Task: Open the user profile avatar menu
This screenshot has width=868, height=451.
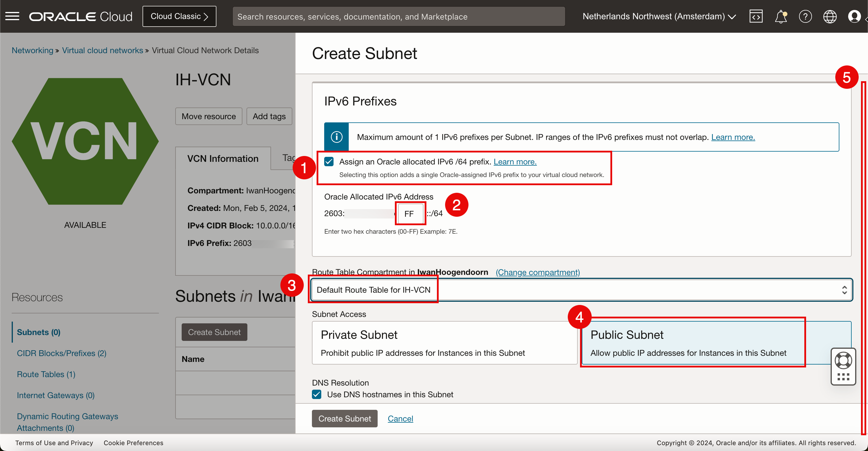Action: click(x=854, y=16)
